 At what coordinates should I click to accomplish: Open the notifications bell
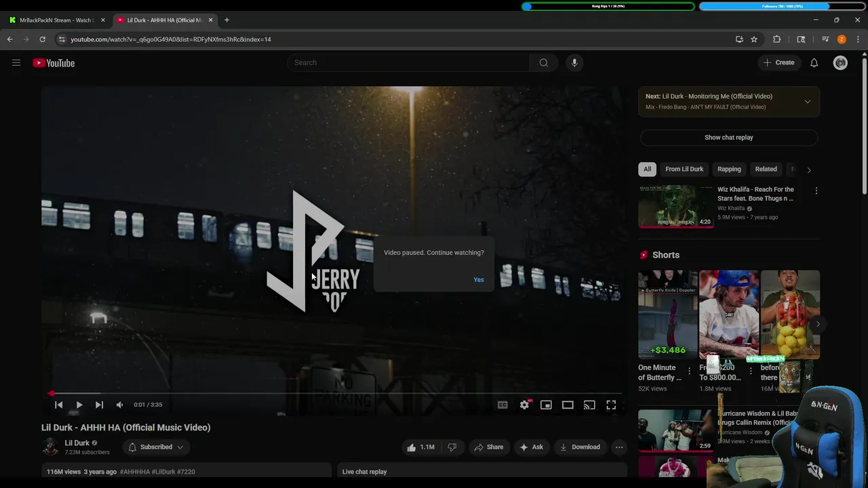click(x=814, y=63)
